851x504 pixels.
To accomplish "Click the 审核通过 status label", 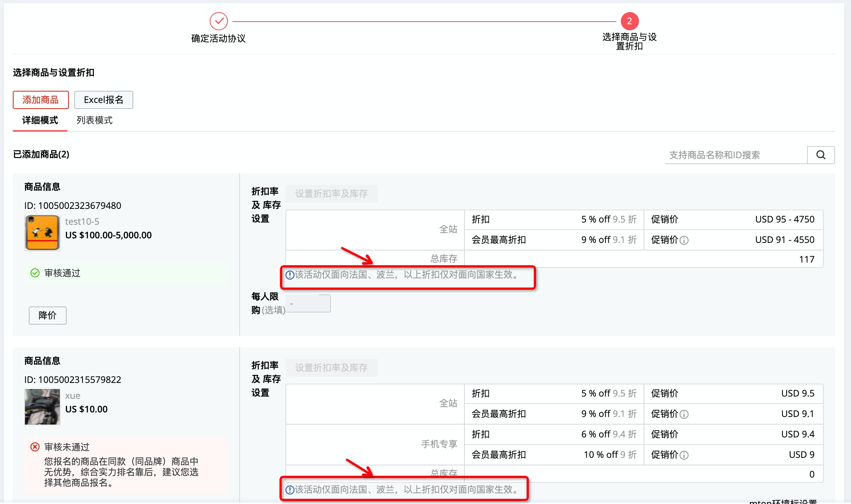I will pyautogui.click(x=62, y=273).
